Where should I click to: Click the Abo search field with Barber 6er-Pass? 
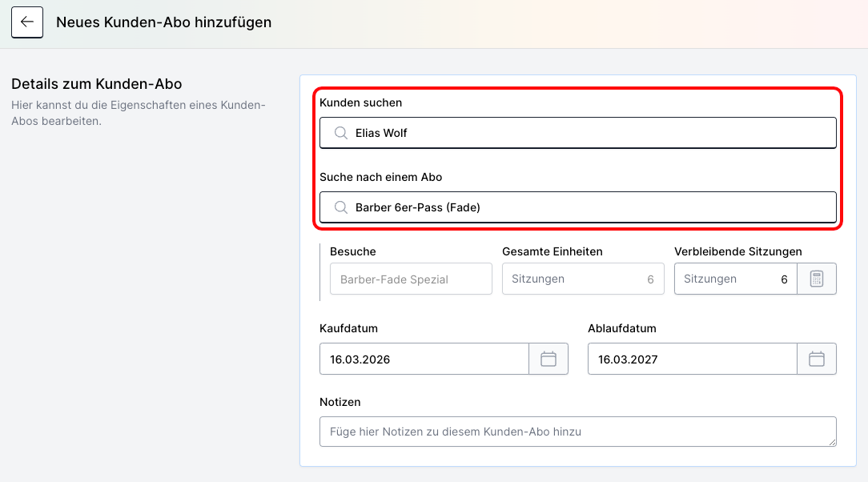(x=578, y=207)
